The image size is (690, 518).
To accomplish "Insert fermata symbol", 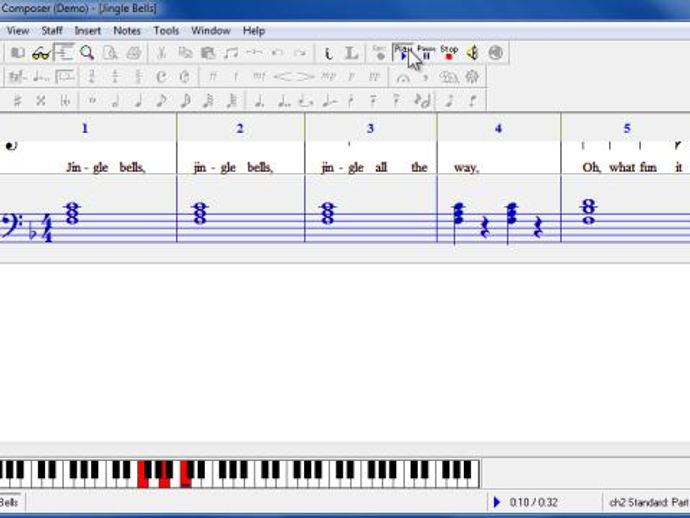I will tap(403, 78).
